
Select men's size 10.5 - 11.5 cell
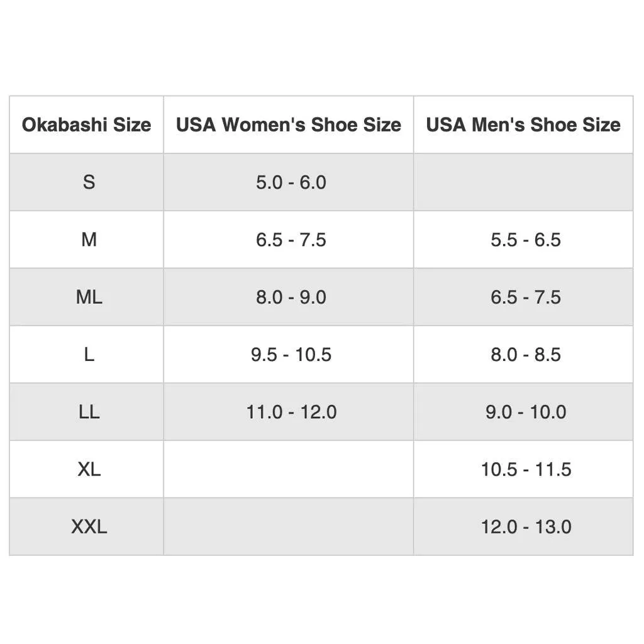pos(523,469)
